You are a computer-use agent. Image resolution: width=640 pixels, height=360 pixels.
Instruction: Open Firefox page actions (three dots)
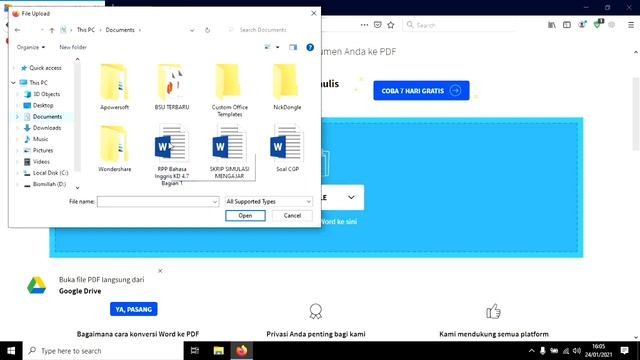click(364, 25)
